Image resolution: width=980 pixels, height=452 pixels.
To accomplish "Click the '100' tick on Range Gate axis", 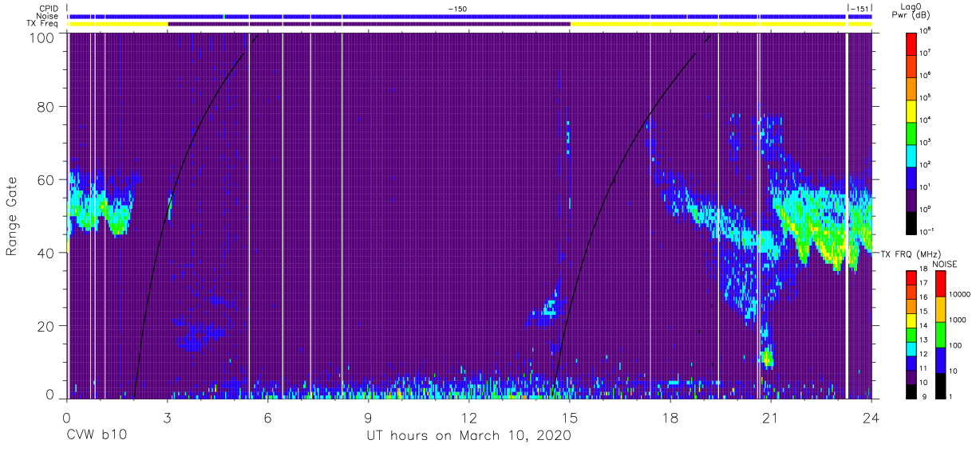I will [x=42, y=37].
